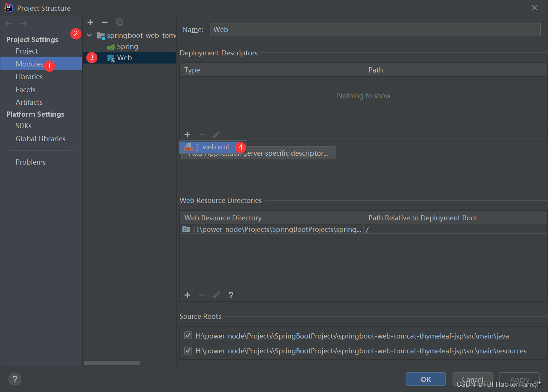Go back with the left arrow
The width and height of the screenshot is (548, 392).
coord(9,23)
